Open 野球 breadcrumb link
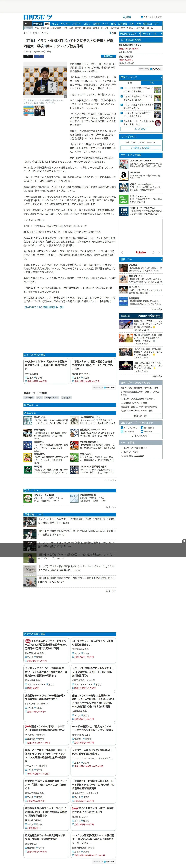Screen dimensions: 186x868 [x=35, y=33]
